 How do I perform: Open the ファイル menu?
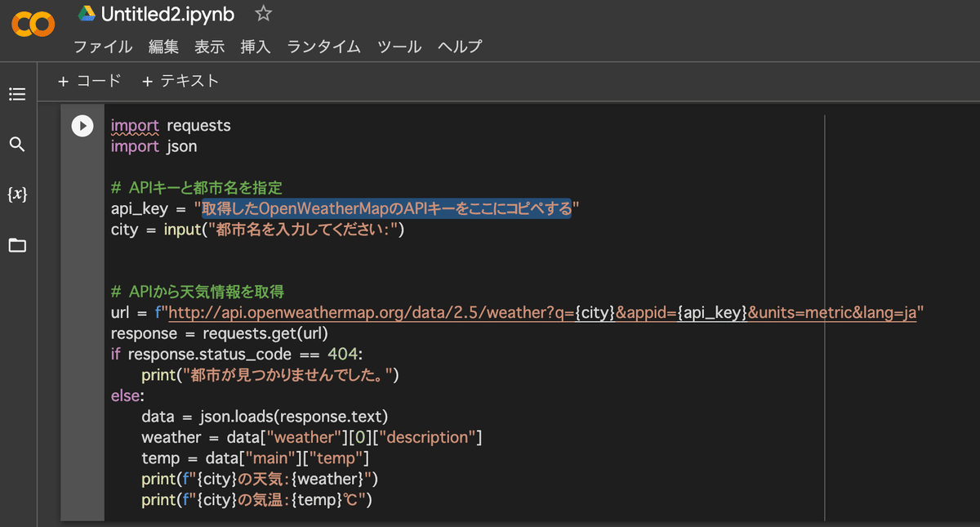(x=103, y=47)
